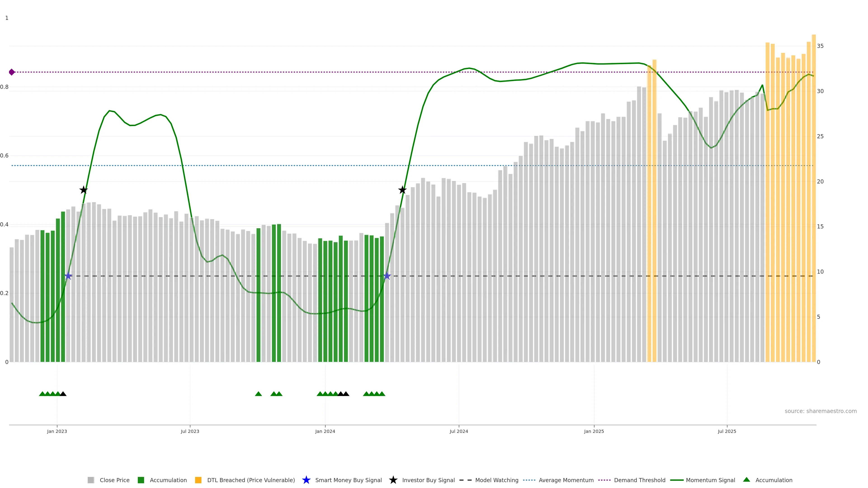Click the Investor Buy Signal legend label
This screenshot has width=868, height=488.
pyautogui.click(x=428, y=480)
